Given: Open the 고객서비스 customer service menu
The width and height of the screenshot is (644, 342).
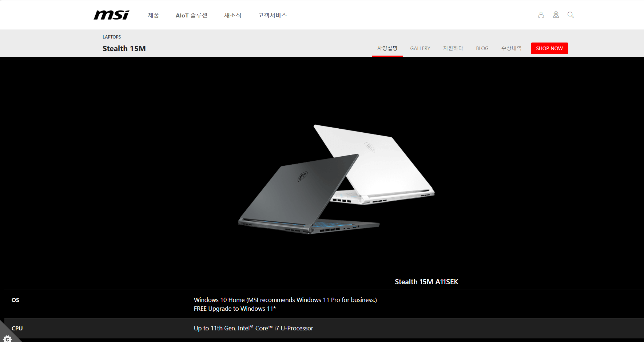Looking at the screenshot, I should click(x=272, y=15).
